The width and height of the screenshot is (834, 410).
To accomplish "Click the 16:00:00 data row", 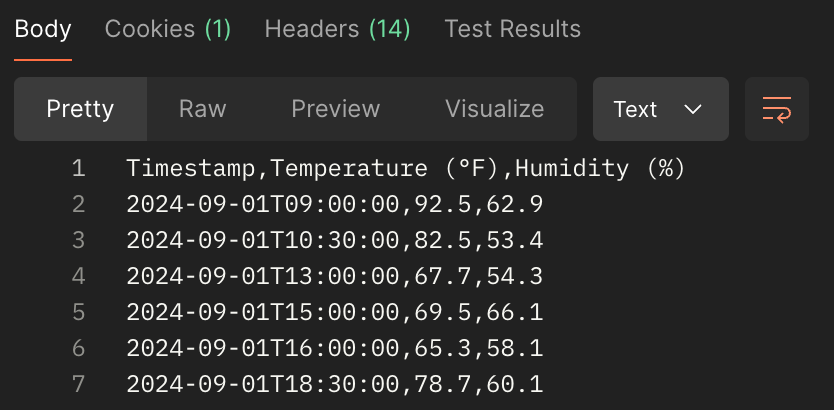I will click(x=334, y=348).
